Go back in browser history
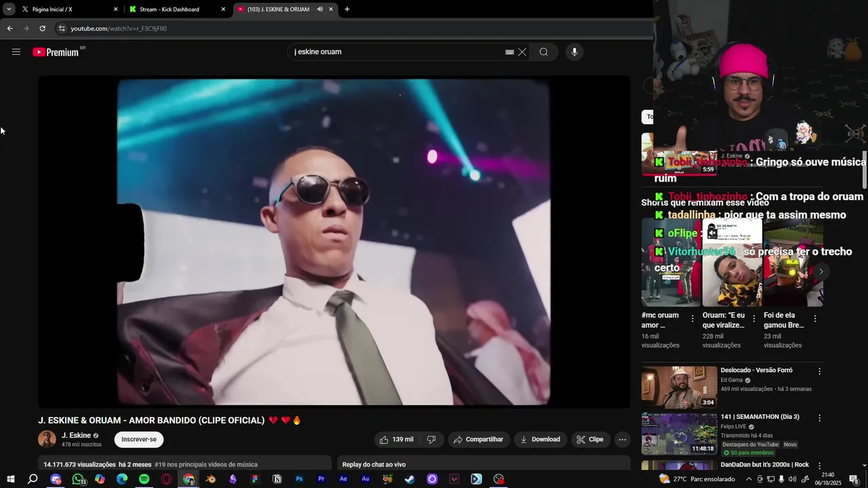 tap(9, 28)
